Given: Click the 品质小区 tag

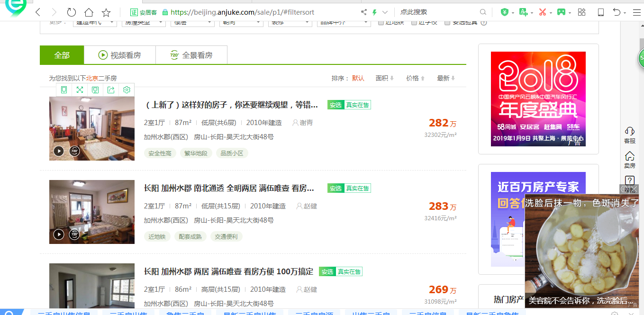Looking at the screenshot, I should (232, 153).
